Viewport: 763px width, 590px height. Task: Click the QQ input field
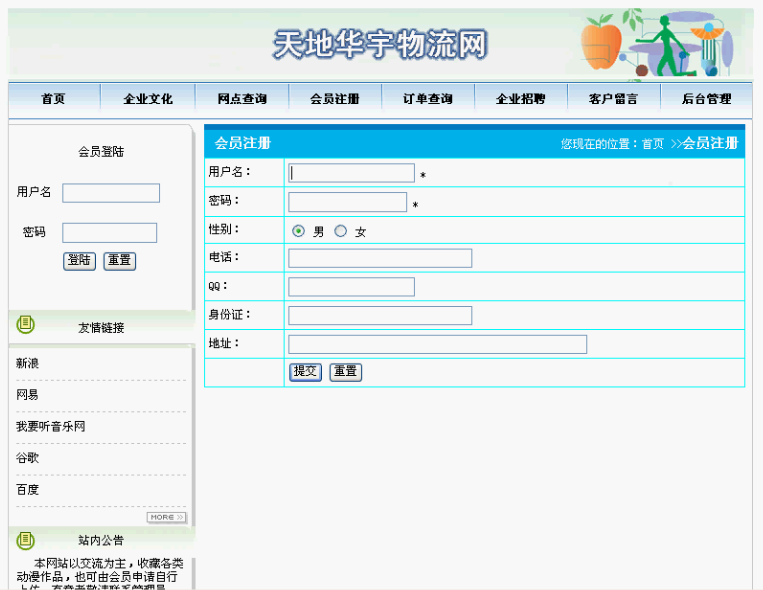[x=351, y=287]
